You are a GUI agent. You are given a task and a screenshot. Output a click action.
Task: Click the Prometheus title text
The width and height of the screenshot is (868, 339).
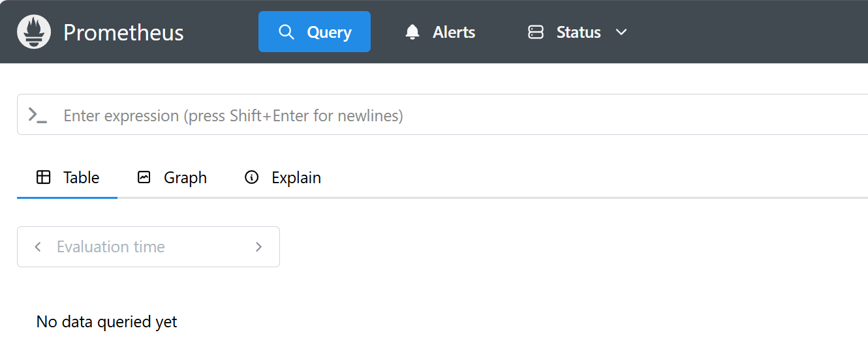[123, 32]
